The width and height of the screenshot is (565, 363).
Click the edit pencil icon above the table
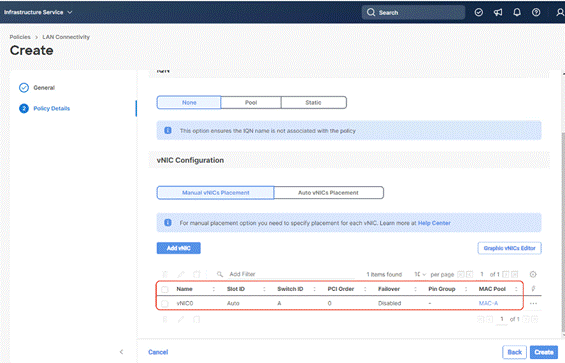point(181,274)
